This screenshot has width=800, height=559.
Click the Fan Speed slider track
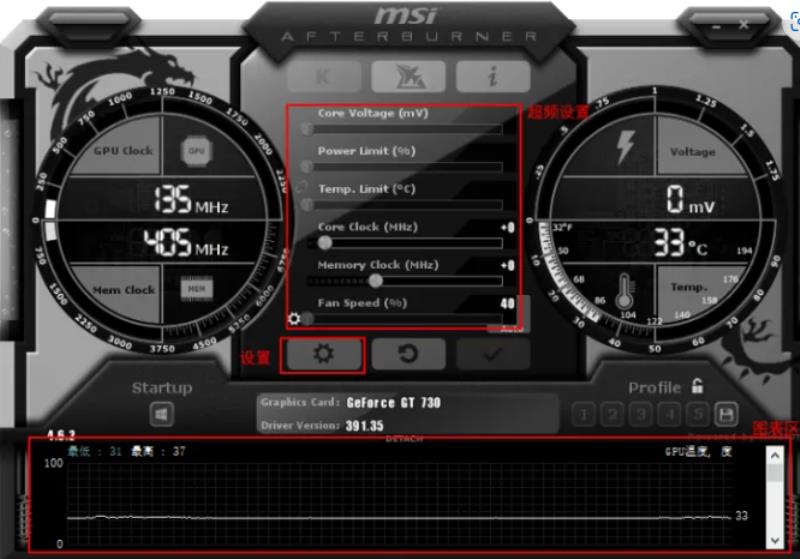point(405,319)
